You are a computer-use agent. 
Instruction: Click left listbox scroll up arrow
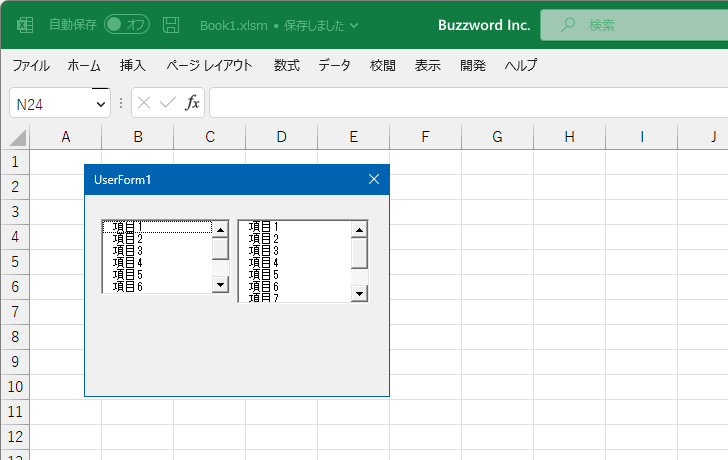pyautogui.click(x=221, y=229)
